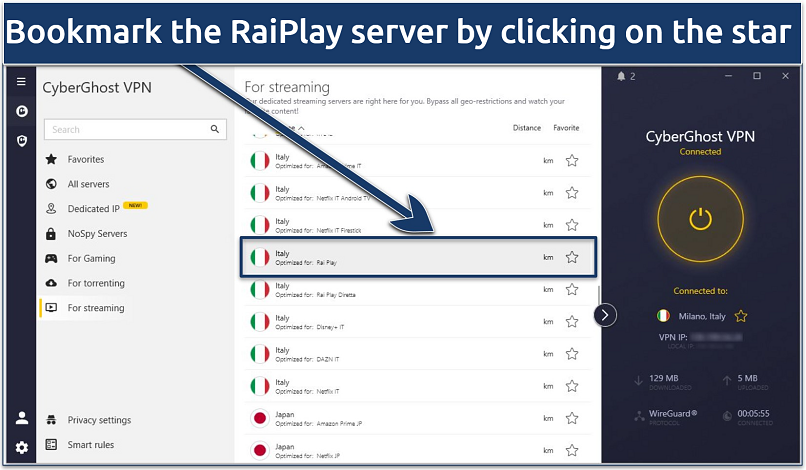This screenshot has width=806, height=470.
Task: Open NoSpy Servers section
Action: (97, 234)
